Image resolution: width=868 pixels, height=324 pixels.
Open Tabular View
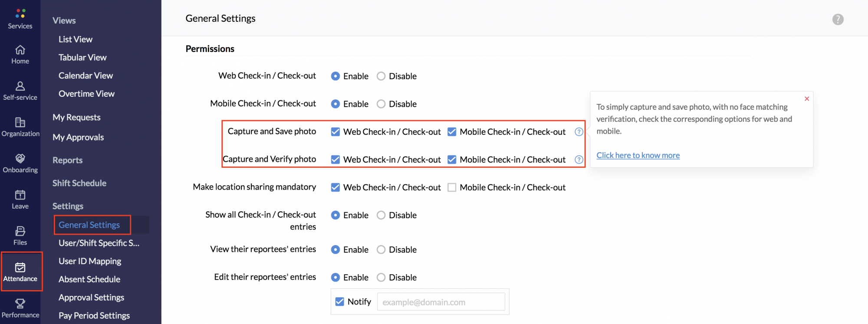coord(82,58)
